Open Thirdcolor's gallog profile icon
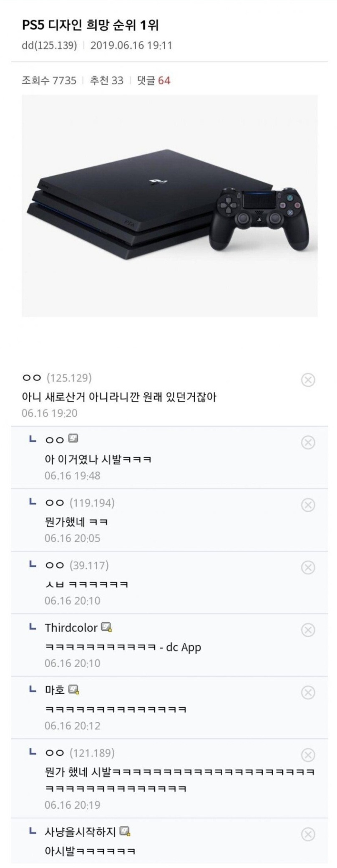337x868 pixels. 107,628
